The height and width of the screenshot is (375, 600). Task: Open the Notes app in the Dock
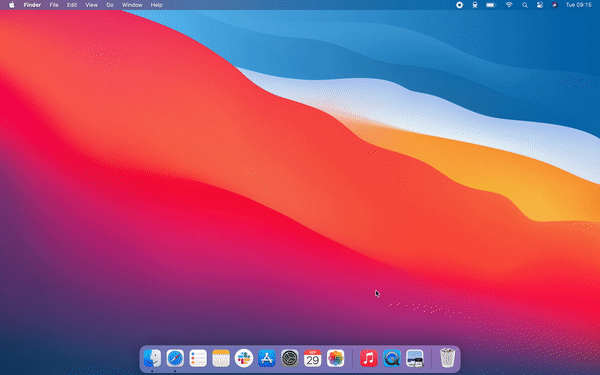pos(221,359)
